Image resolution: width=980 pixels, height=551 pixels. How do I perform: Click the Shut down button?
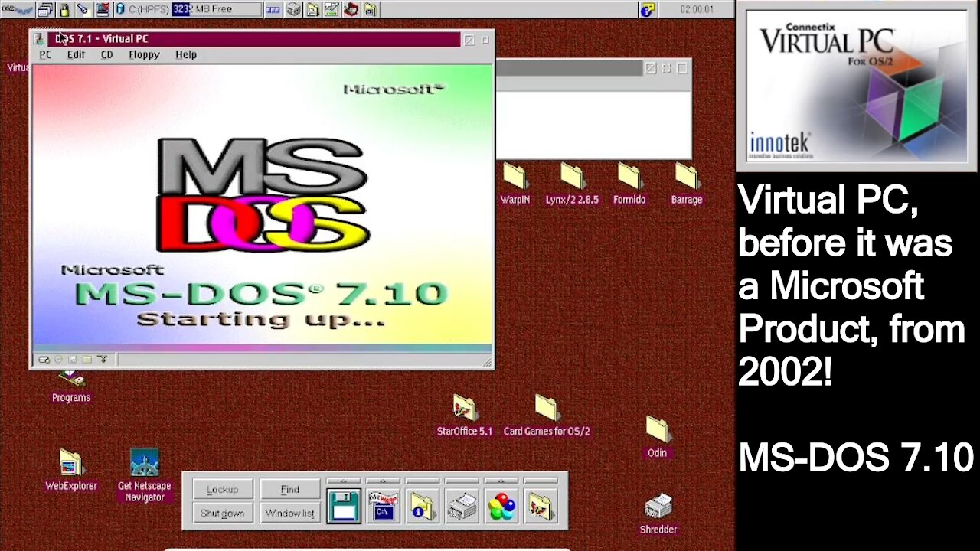coord(222,513)
